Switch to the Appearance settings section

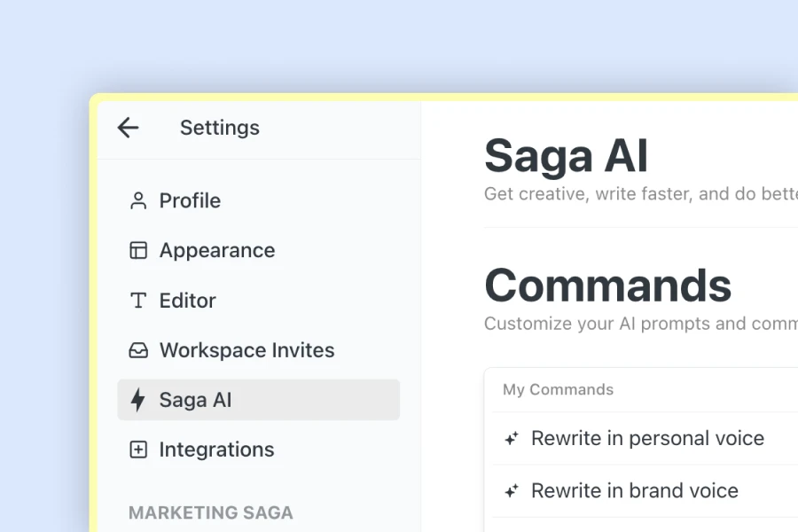coord(216,250)
